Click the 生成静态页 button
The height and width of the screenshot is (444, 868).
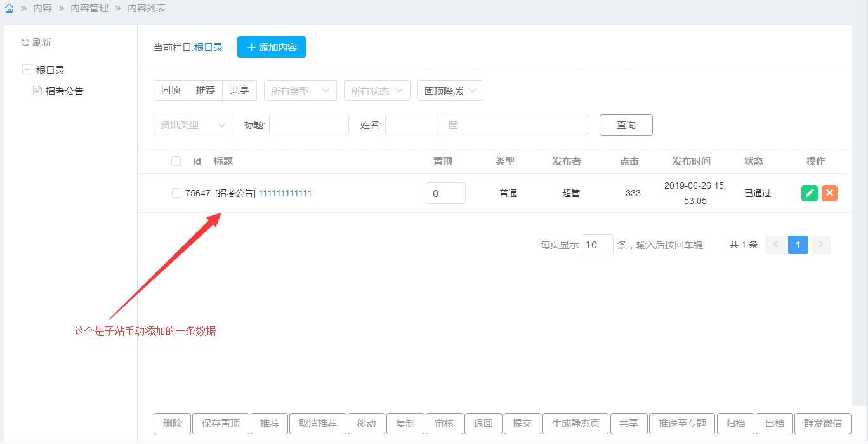(575, 424)
